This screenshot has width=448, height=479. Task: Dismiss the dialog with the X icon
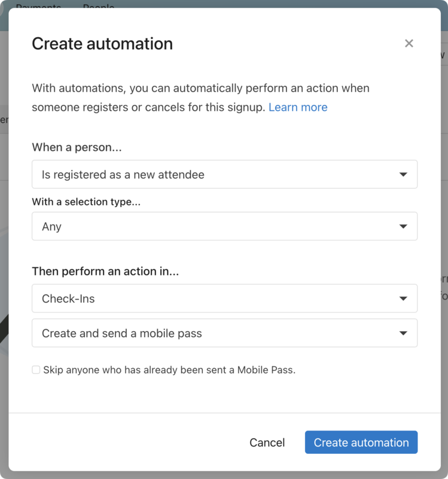point(409,43)
